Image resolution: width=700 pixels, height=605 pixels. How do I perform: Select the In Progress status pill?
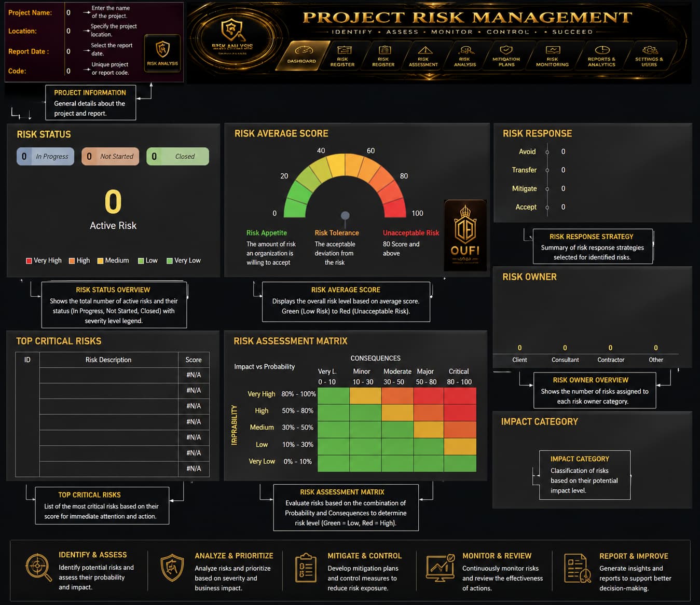[46, 156]
